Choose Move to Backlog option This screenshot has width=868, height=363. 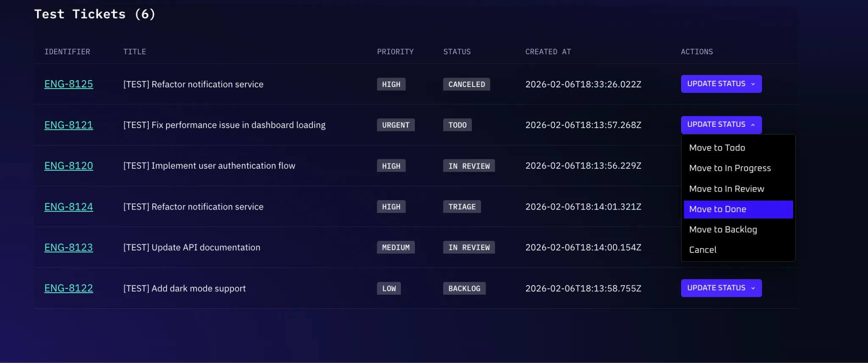(738, 229)
